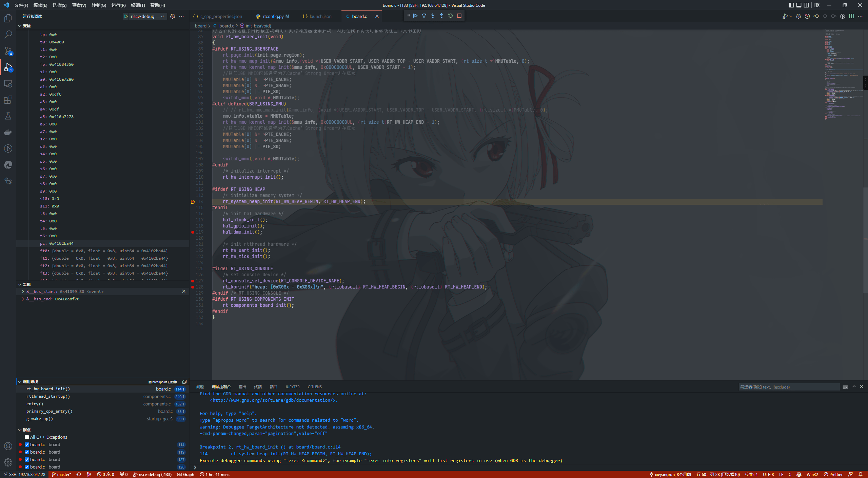Disable board.c breakpoint at line 128
The height and width of the screenshot is (478, 868).
coord(27,467)
